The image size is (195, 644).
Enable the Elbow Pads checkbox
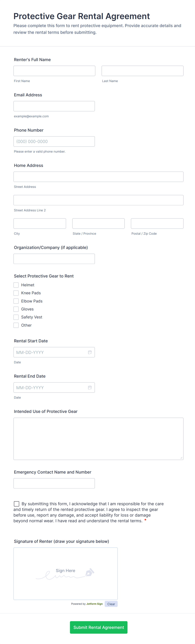pyautogui.click(x=16, y=301)
